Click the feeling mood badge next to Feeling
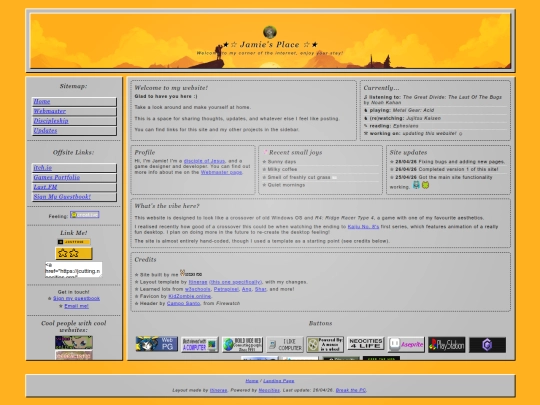Image resolution: width=540 pixels, height=405 pixels. pos(85,215)
